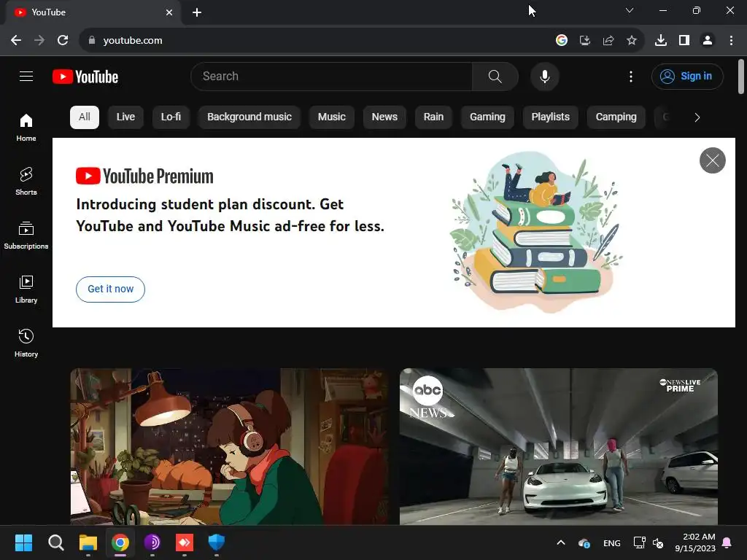
Task: Open History in the sidebar
Action: [x=26, y=343]
